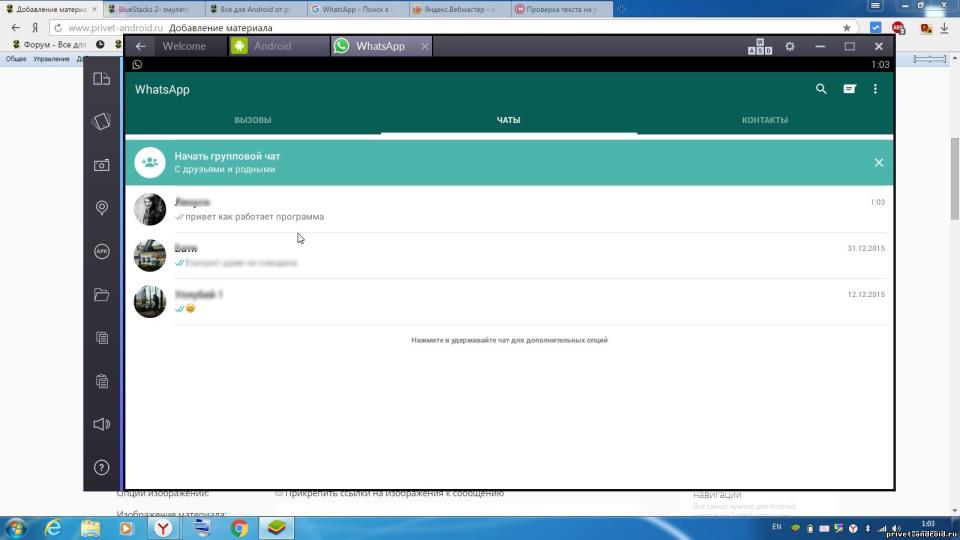960x540 pixels.
Task: Open the BlueStacks camera tool in sidebar
Action: click(x=101, y=165)
